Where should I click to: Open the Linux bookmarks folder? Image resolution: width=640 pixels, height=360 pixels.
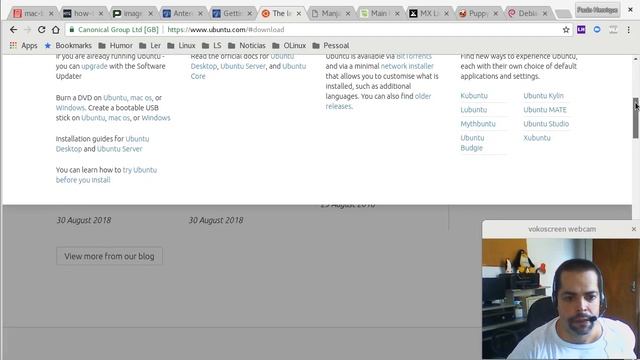[x=181, y=45]
